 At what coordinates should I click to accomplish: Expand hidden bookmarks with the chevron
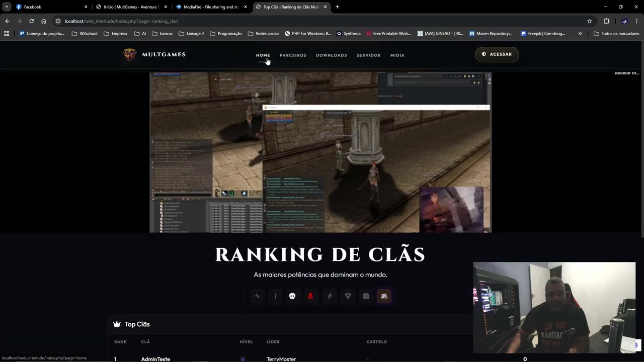point(580,34)
